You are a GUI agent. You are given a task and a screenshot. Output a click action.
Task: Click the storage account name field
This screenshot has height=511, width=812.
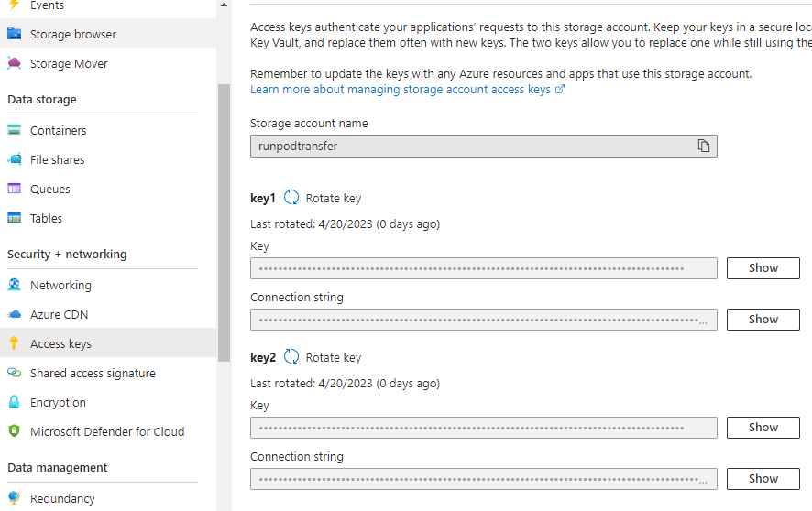[467, 146]
